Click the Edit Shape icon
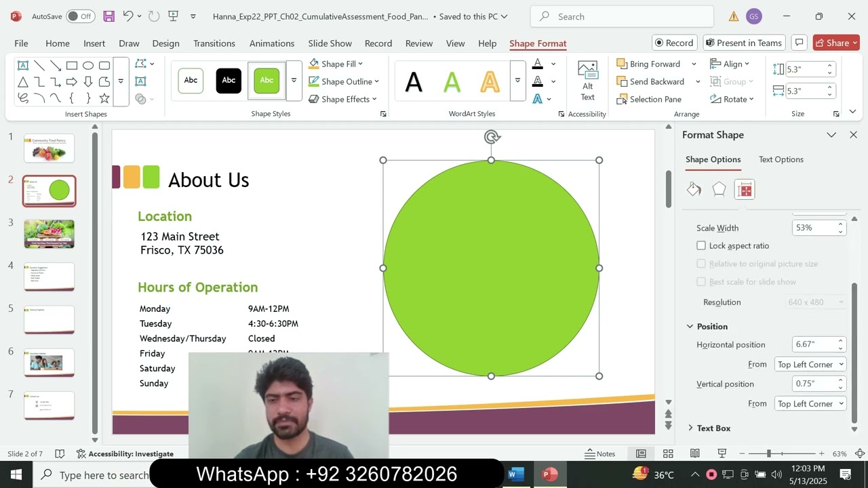 [x=140, y=64]
